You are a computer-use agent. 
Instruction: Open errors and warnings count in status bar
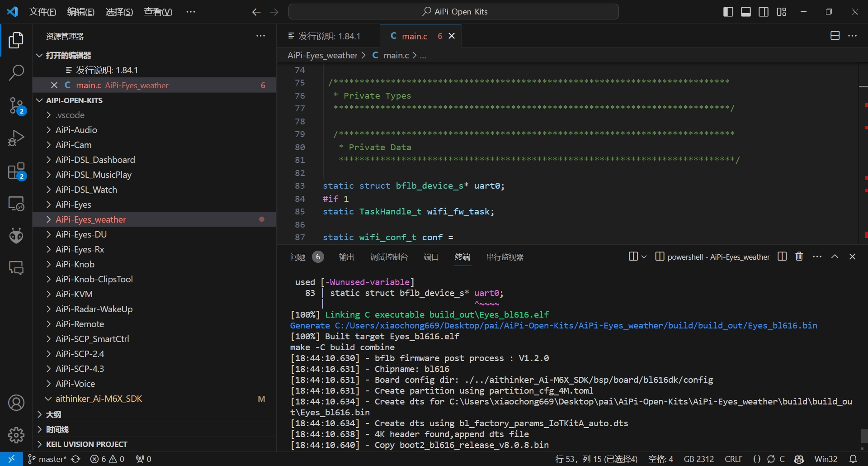click(107, 459)
